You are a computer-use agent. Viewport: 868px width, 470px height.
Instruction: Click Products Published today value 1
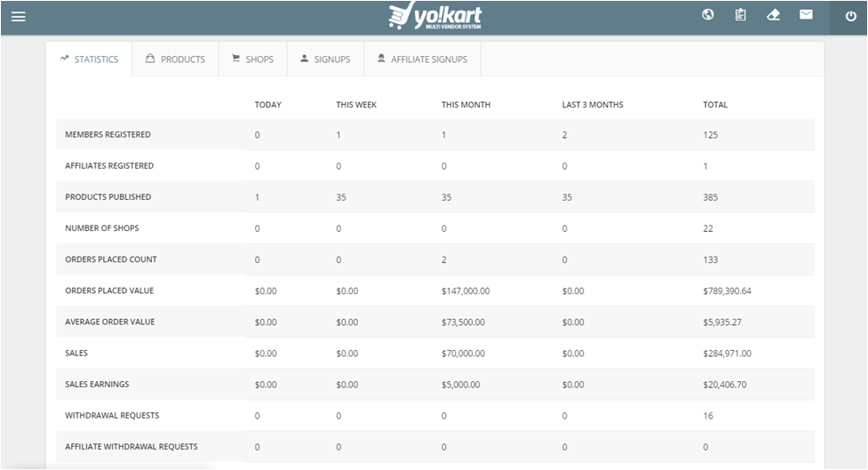pos(257,197)
